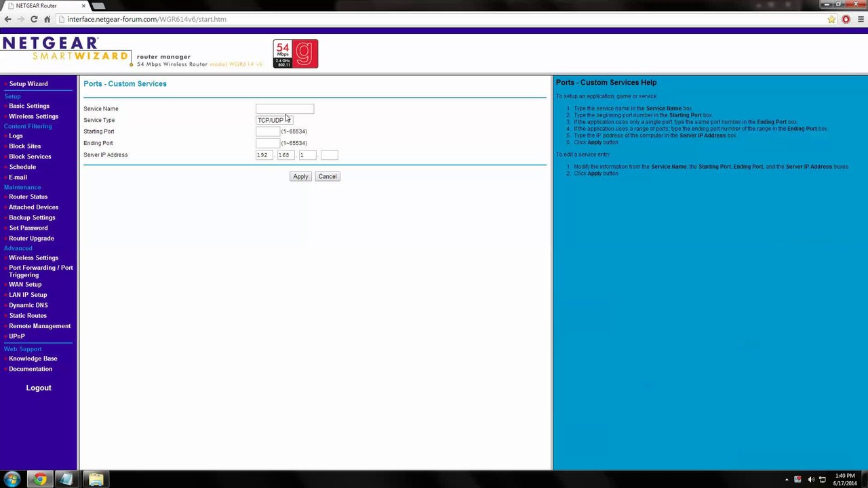Show hidden system tray icons
Image resolution: width=868 pixels, height=488 pixels.
[x=787, y=480]
